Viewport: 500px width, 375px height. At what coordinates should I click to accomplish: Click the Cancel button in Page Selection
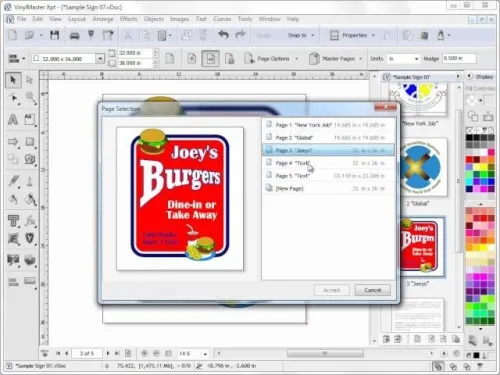pos(373,290)
